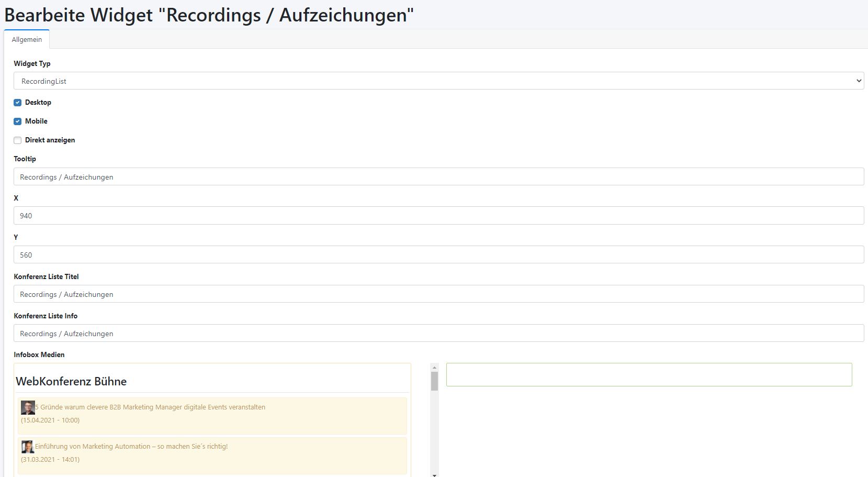Viewport: 868px width, 477px height.
Task: Open the "5 Gründe warum clevere B2B" recording
Action: click(150, 407)
